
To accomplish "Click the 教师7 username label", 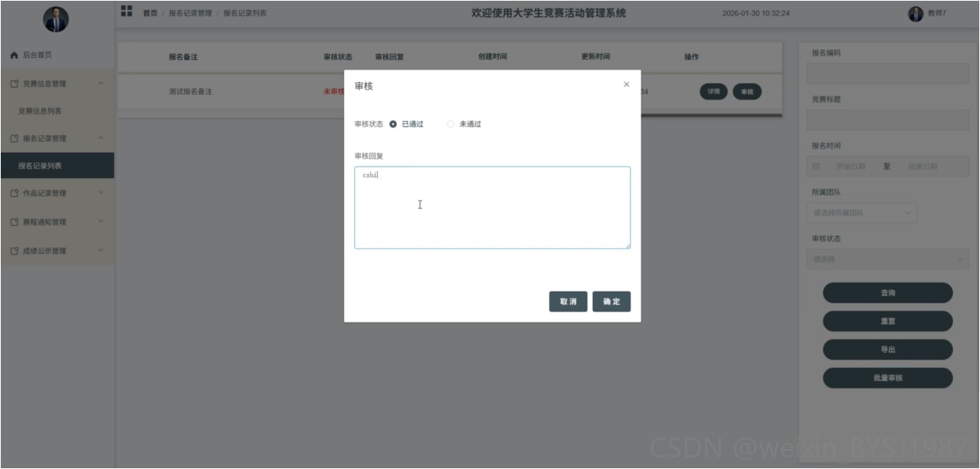I will (937, 14).
